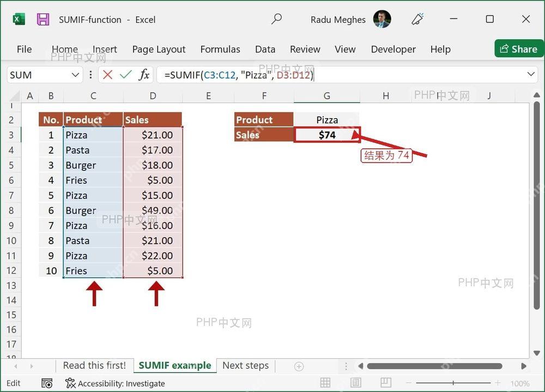
Task: Zoom out with the minus icon
Action: (x=409, y=383)
